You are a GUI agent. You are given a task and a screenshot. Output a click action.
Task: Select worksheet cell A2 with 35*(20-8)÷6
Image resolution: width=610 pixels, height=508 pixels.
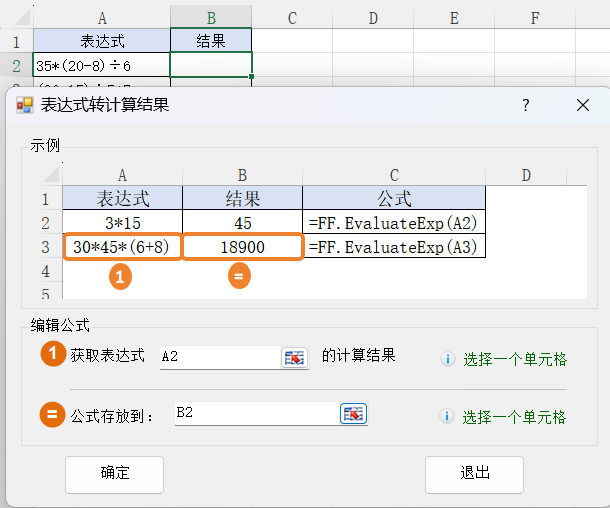(x=101, y=65)
